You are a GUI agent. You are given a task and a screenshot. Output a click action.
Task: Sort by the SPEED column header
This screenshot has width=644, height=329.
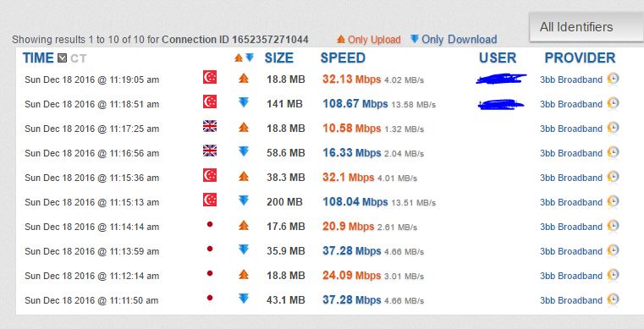(343, 58)
